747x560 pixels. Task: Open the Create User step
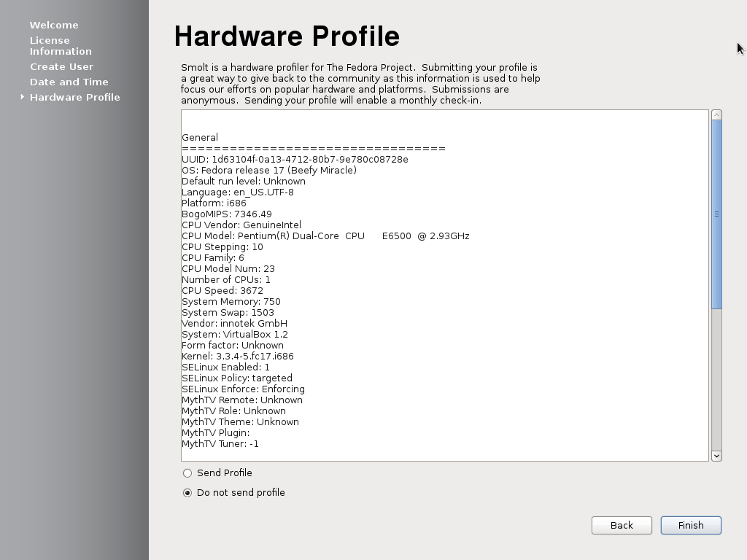click(61, 66)
